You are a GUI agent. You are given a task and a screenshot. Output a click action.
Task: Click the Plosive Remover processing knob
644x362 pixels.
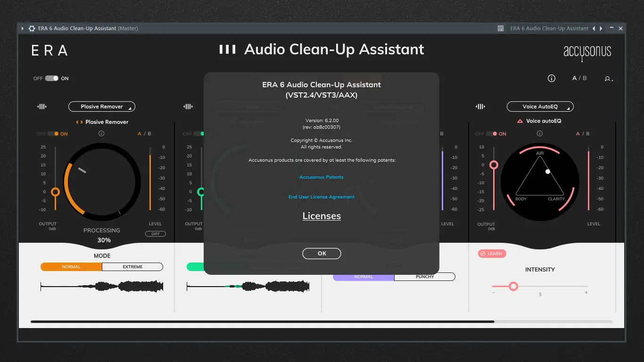tap(102, 182)
